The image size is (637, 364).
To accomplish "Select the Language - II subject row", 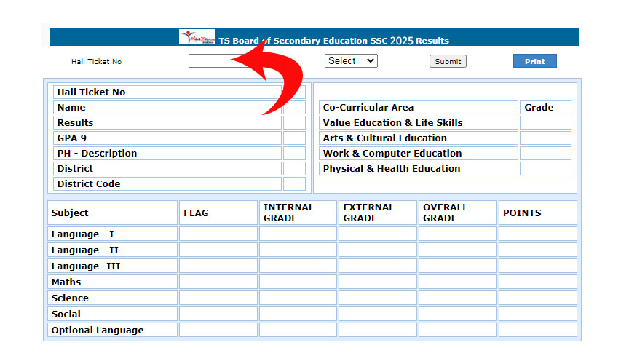I will 312,250.
